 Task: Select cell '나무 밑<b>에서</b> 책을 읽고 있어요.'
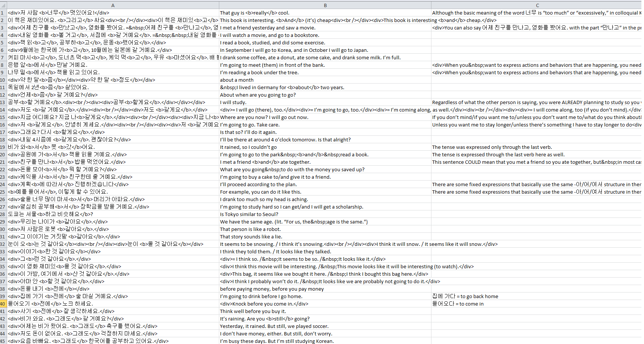click(113, 72)
